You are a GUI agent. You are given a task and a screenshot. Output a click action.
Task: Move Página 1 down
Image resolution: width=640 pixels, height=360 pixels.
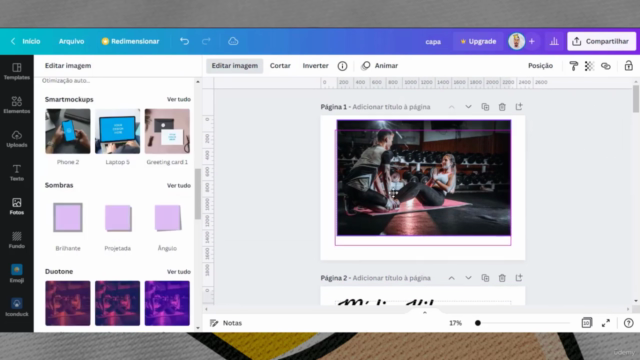[468, 107]
